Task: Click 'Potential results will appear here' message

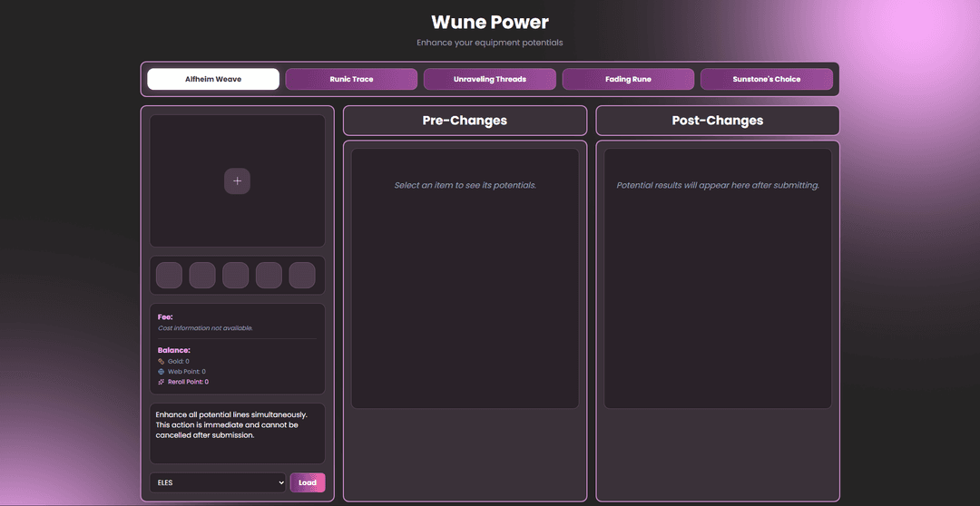Action: [718, 186]
